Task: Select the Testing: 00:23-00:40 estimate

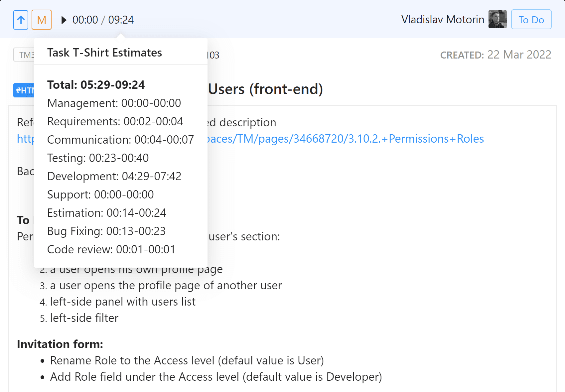Action: pyautogui.click(x=98, y=158)
